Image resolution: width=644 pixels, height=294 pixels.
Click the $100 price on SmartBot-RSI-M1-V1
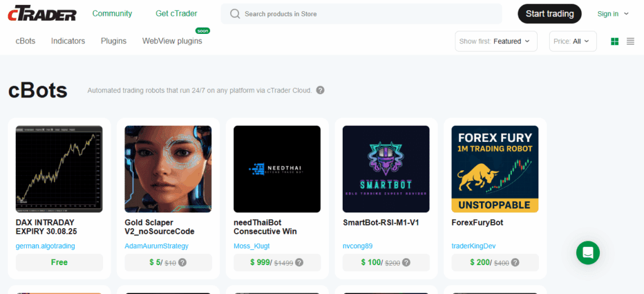pyautogui.click(x=371, y=263)
